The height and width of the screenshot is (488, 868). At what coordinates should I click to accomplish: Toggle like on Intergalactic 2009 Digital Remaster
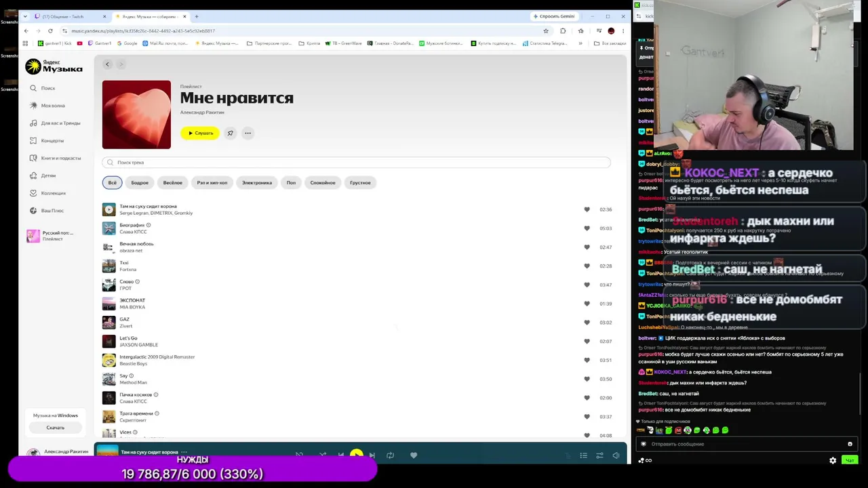(587, 360)
